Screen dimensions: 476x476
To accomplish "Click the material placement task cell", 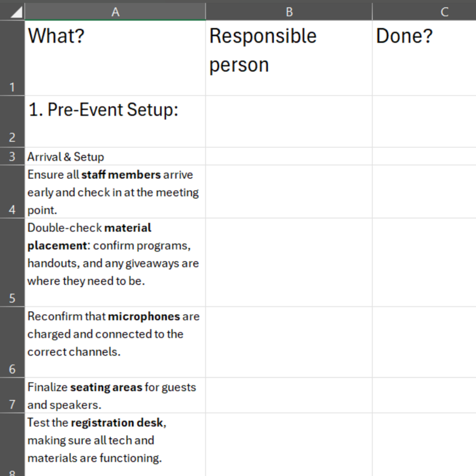I will 115,262.
